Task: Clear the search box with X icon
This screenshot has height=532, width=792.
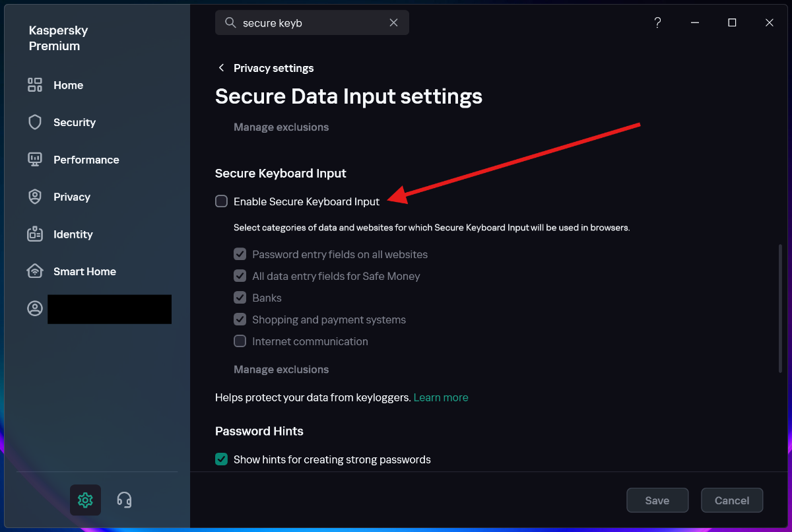Action: 393,23
